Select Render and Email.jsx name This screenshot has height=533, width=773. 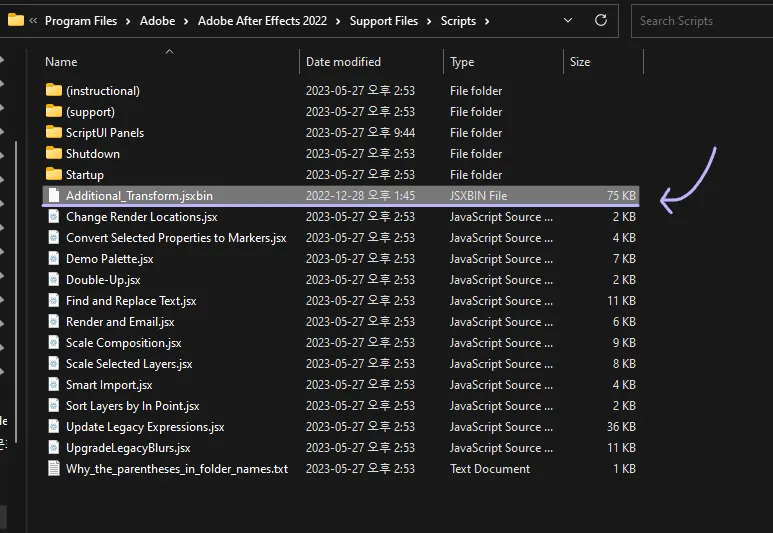pyautogui.click(x=120, y=322)
